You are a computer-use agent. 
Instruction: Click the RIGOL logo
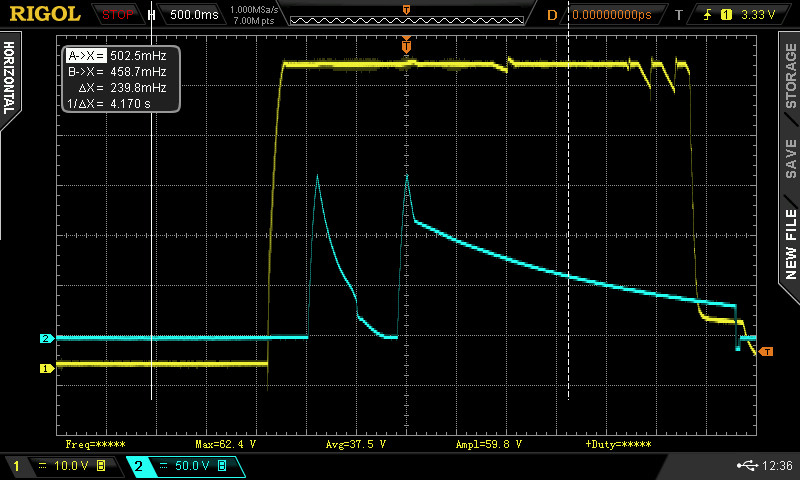click(x=45, y=14)
